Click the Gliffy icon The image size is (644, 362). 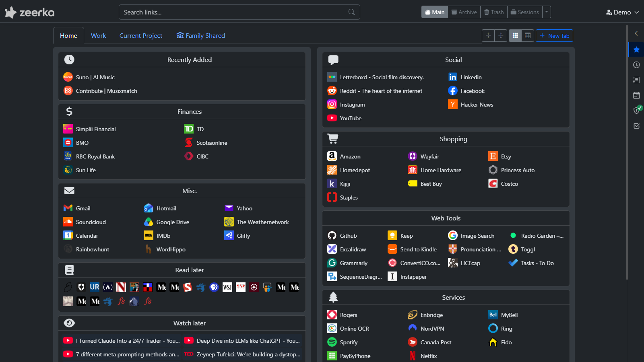(229, 235)
